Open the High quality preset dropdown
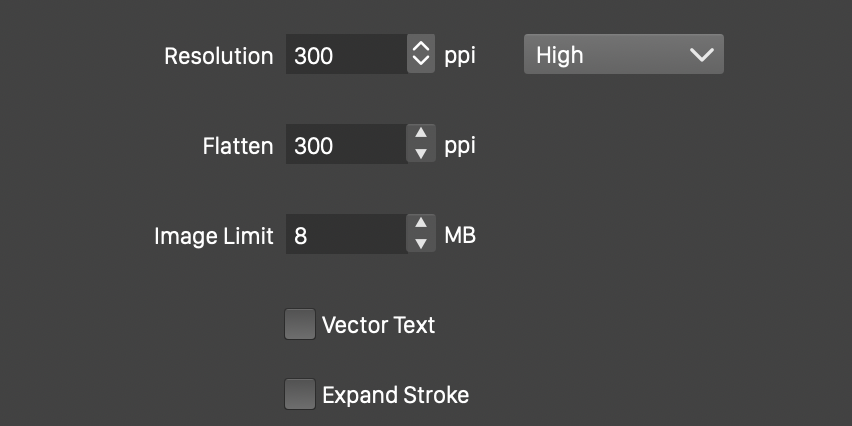The image size is (852, 426). click(623, 55)
